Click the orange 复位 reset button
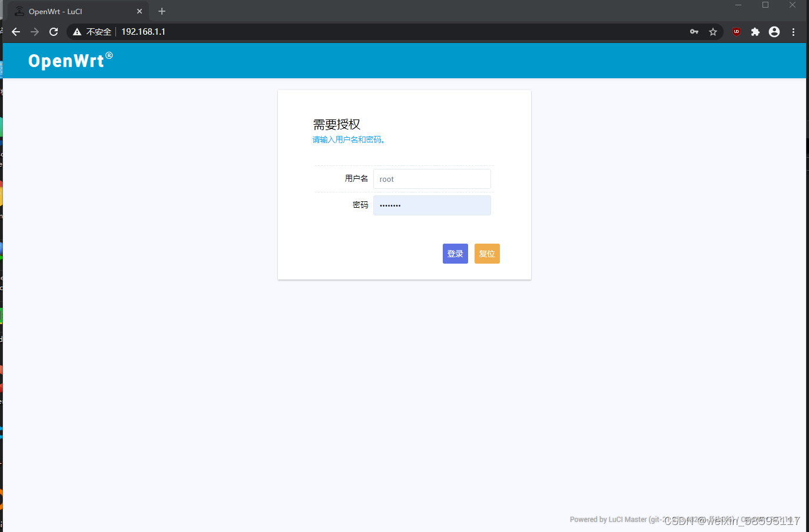This screenshot has height=532, width=809. [x=487, y=254]
